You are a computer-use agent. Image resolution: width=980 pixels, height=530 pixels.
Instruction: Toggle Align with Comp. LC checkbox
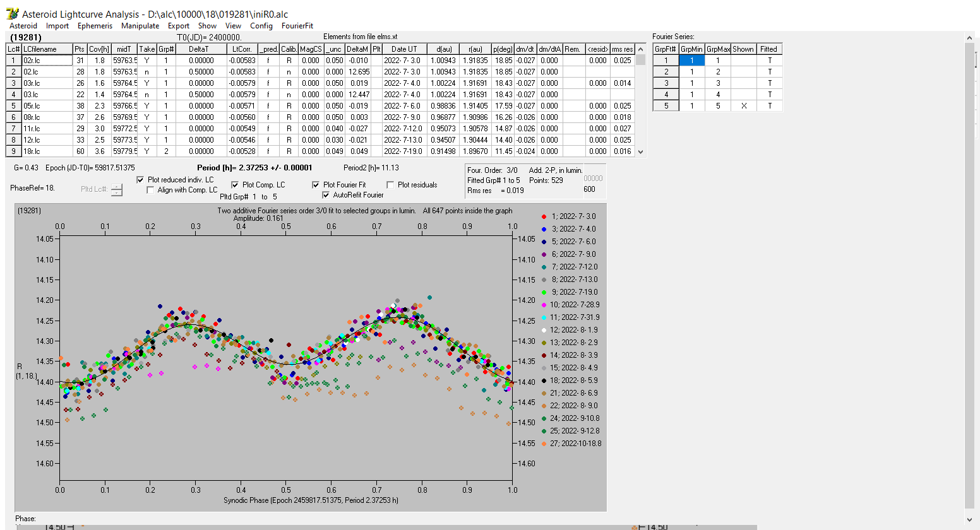[150, 190]
